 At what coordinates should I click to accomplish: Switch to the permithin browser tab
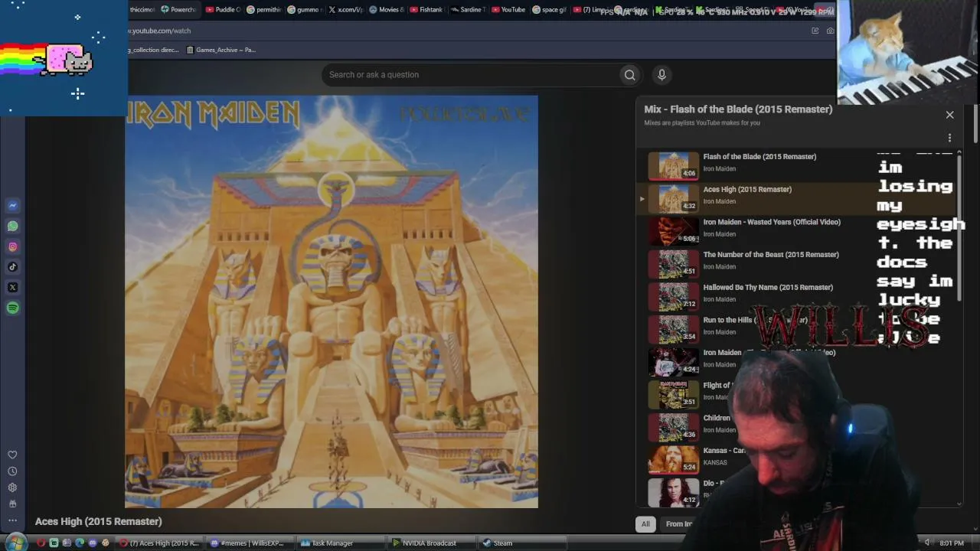click(265, 10)
